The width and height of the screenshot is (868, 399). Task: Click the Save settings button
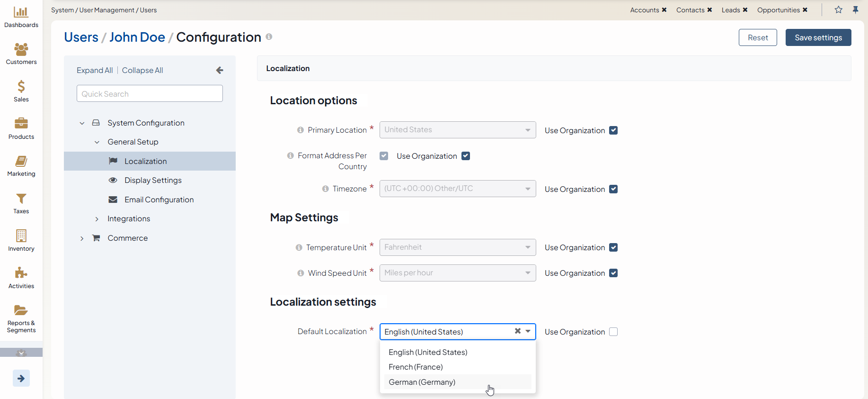coord(818,37)
